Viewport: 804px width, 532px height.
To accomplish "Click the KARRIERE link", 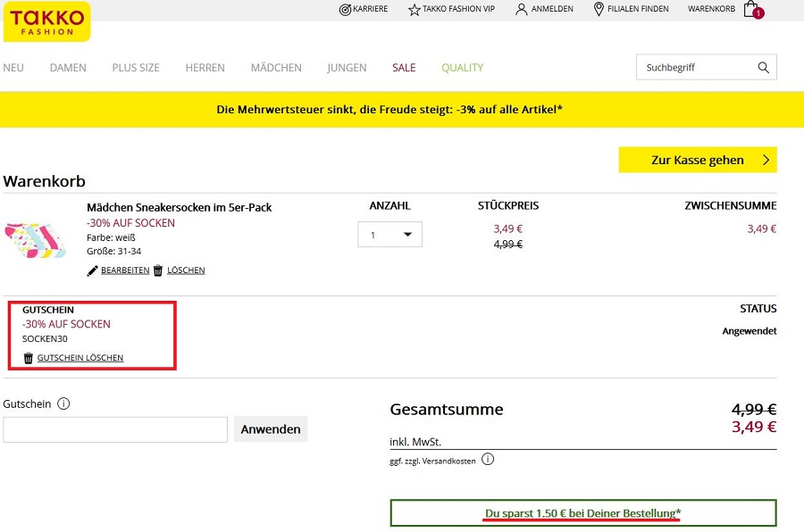I will (x=370, y=9).
